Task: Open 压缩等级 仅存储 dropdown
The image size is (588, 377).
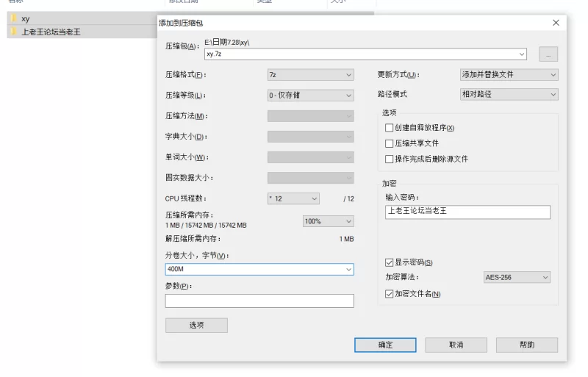Action: [310, 96]
